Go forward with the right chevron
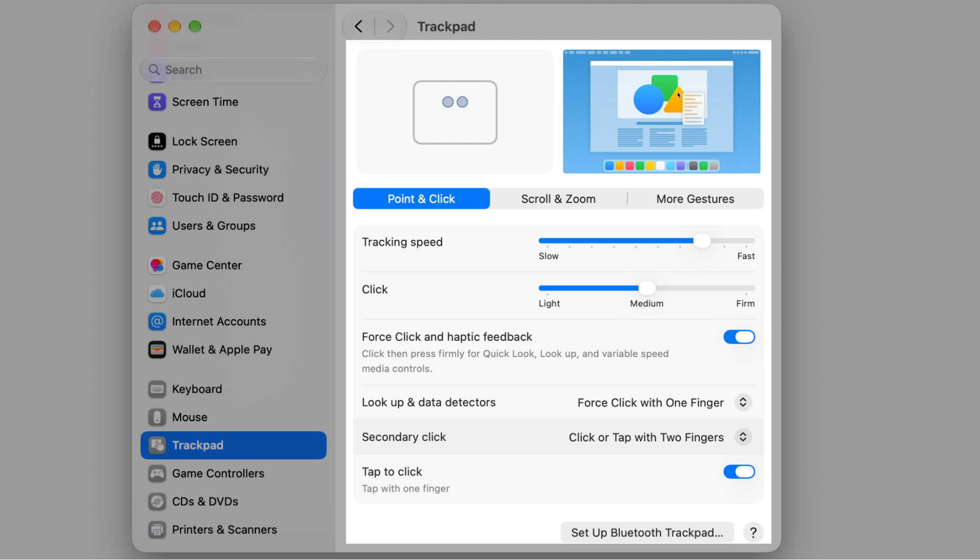The image size is (980, 560). (390, 26)
